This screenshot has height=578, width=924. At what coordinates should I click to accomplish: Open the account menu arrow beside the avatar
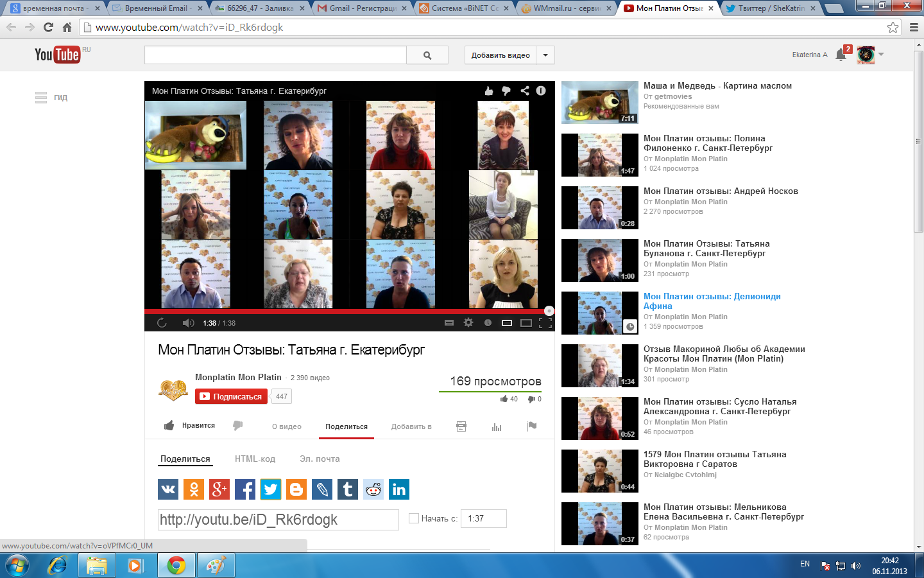881,55
